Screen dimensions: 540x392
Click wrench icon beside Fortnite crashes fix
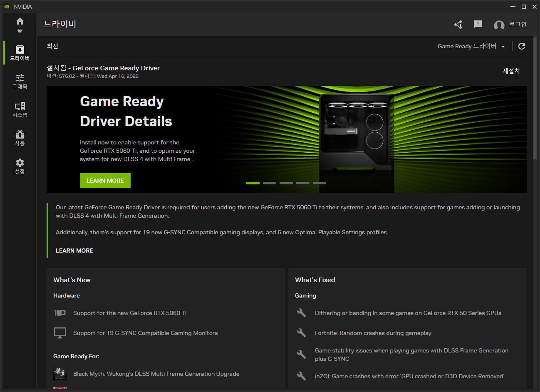tap(302, 333)
